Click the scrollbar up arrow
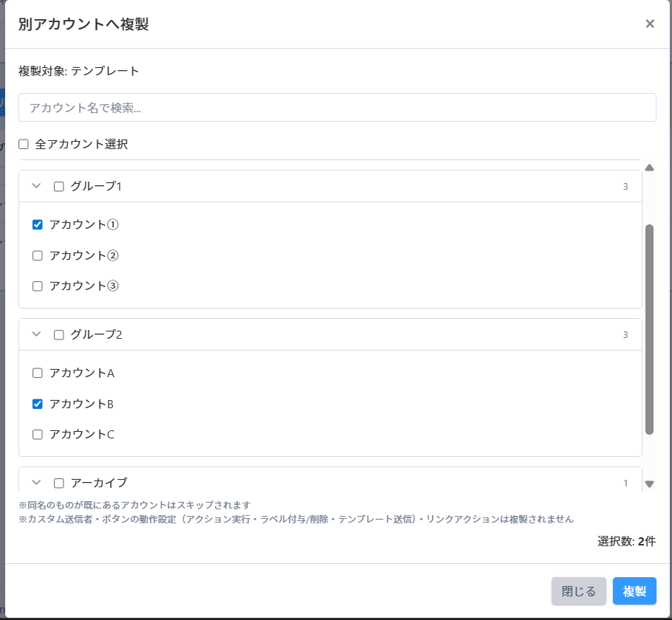This screenshot has height=620, width=672. (650, 168)
